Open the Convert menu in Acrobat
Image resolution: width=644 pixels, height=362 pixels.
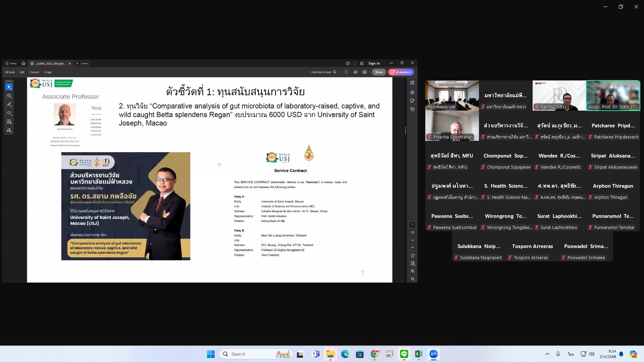[34, 72]
